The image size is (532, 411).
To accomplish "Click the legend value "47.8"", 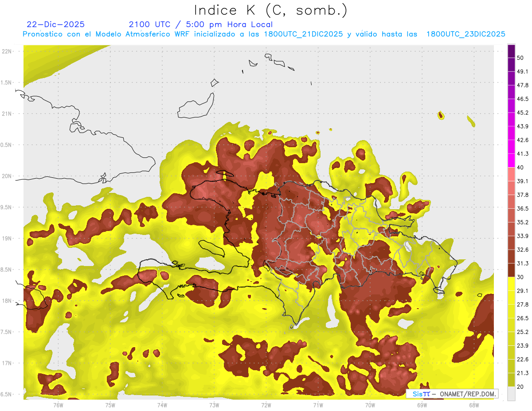I will 523,85.
